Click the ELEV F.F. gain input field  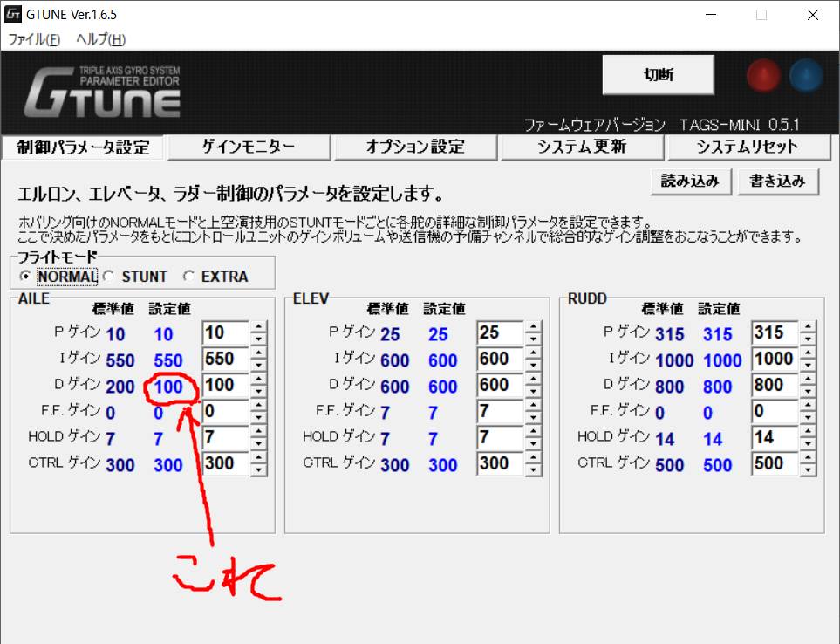pos(501,412)
